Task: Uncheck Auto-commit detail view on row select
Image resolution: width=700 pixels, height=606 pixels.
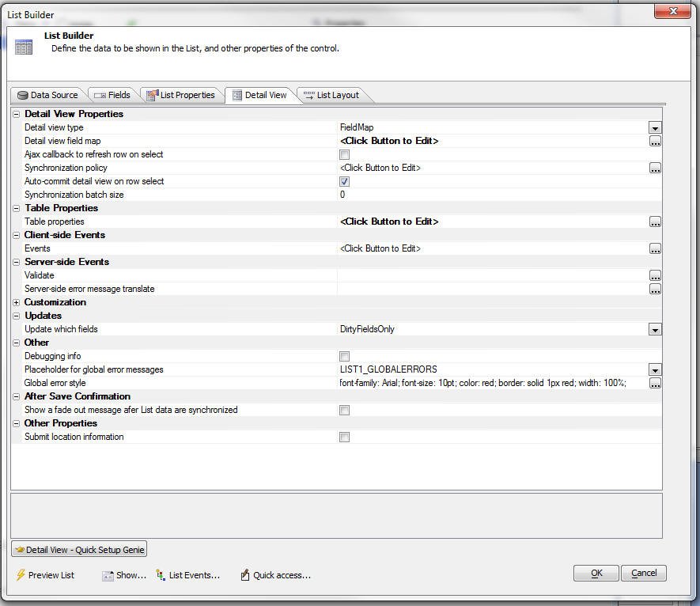Action: coord(344,182)
